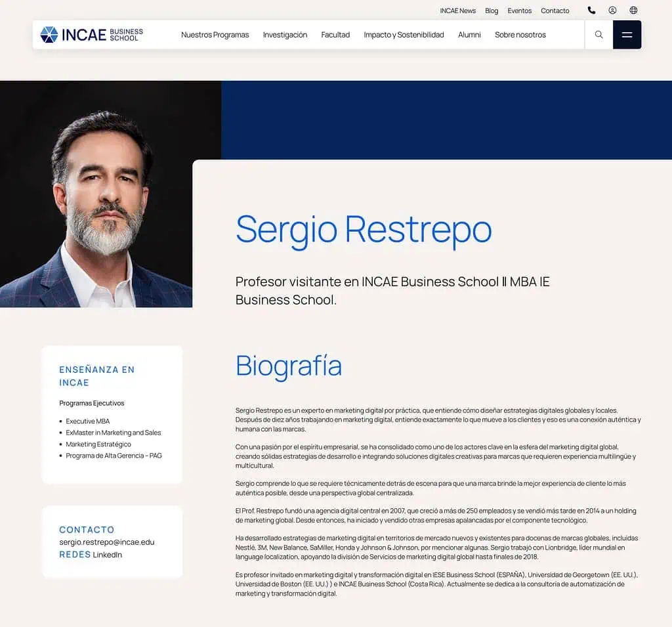Click Sergio Restrepo's portrait photo

pyautogui.click(x=96, y=194)
